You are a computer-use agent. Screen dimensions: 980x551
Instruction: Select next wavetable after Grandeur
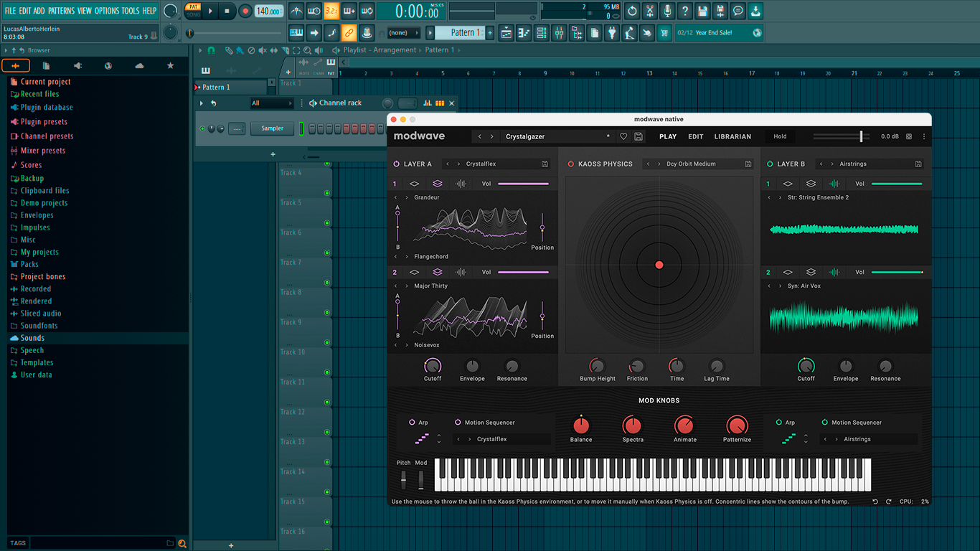[x=407, y=197]
